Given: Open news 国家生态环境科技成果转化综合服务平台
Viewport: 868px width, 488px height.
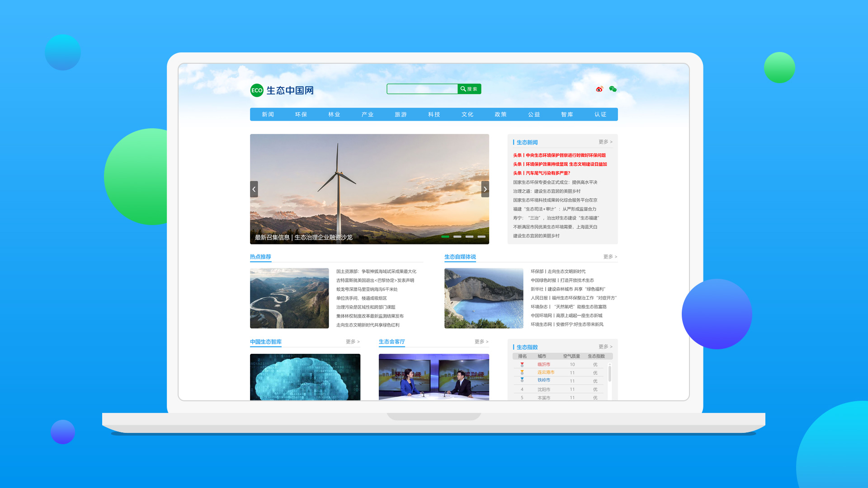Looking at the screenshot, I should pyautogui.click(x=555, y=200).
